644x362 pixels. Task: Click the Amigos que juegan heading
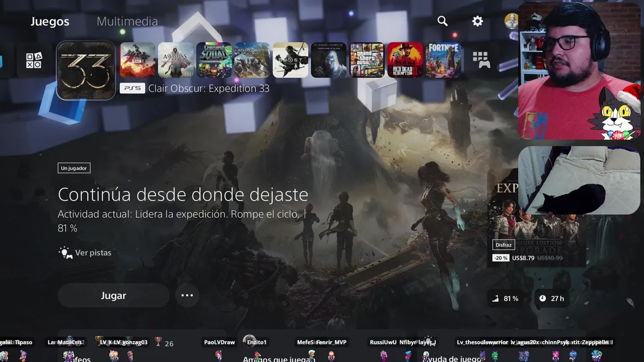point(279,358)
